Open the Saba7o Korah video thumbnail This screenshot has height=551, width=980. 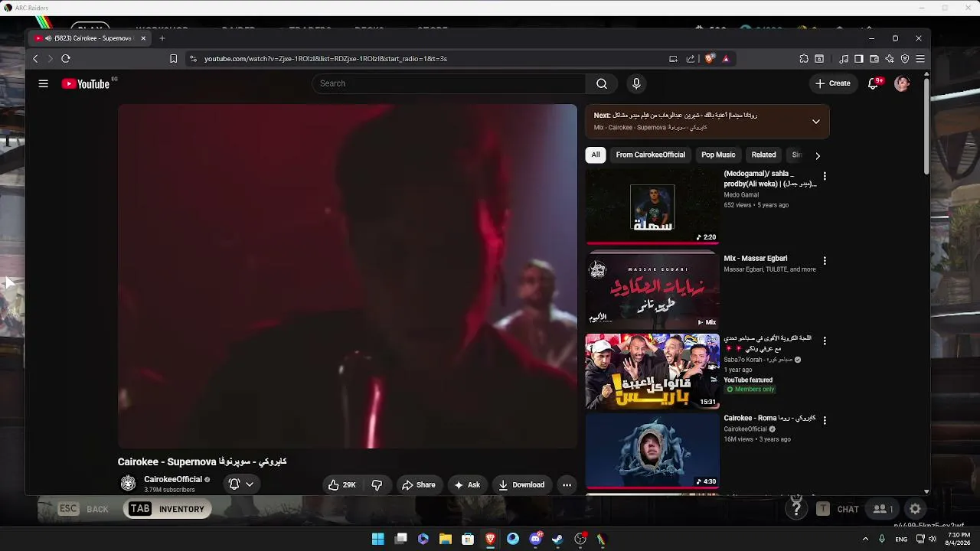point(652,370)
